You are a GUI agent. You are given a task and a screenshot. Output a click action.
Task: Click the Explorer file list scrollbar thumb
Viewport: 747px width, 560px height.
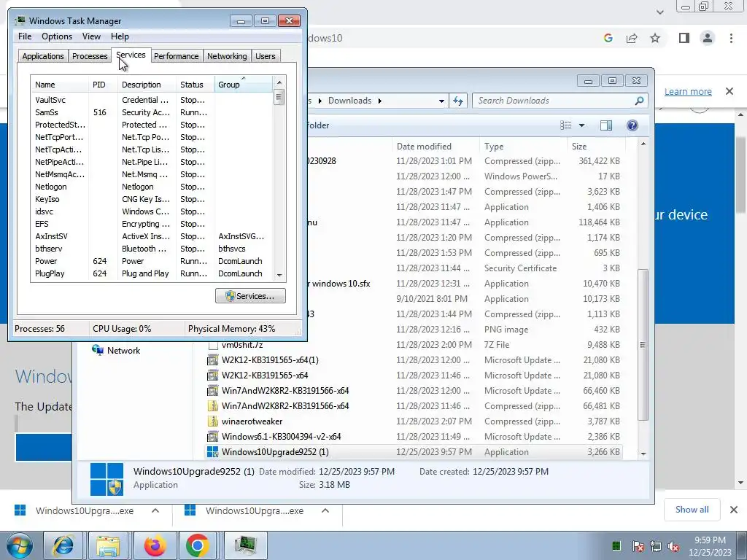point(643,344)
